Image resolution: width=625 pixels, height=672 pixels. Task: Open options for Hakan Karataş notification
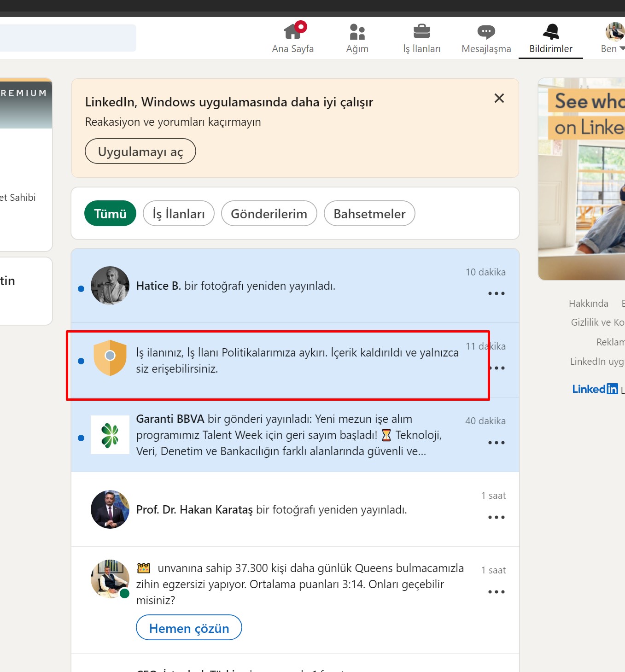(496, 517)
